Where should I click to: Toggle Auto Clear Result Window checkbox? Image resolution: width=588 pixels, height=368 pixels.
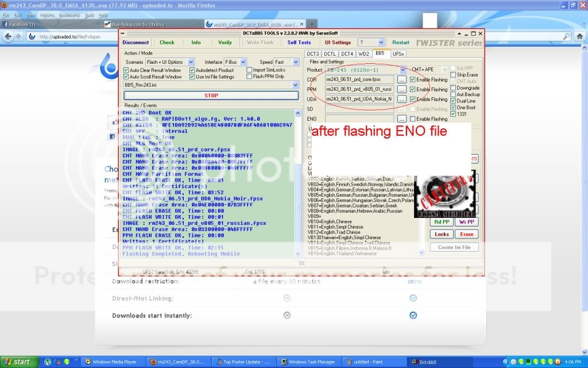click(x=126, y=70)
